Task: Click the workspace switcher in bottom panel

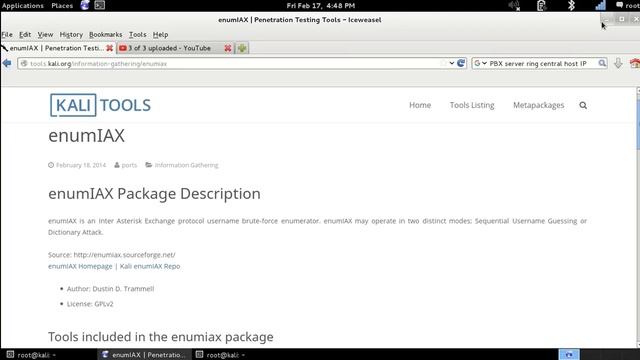Action: pos(569,355)
